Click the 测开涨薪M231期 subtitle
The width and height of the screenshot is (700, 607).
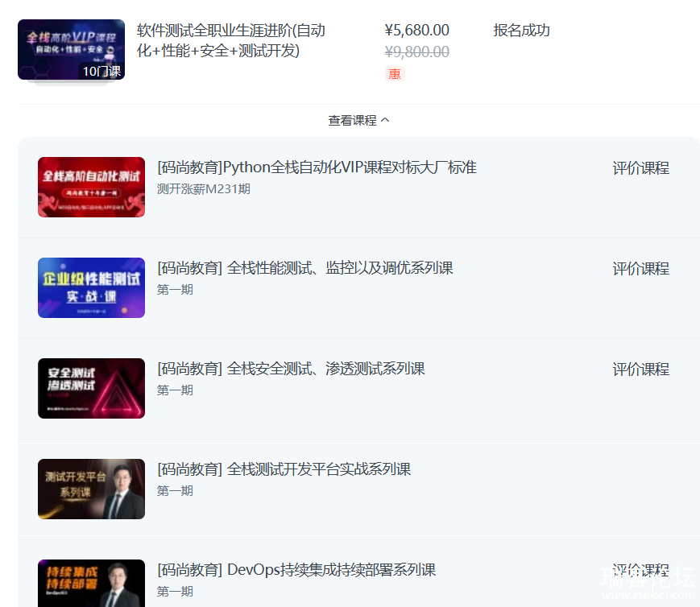click(204, 189)
